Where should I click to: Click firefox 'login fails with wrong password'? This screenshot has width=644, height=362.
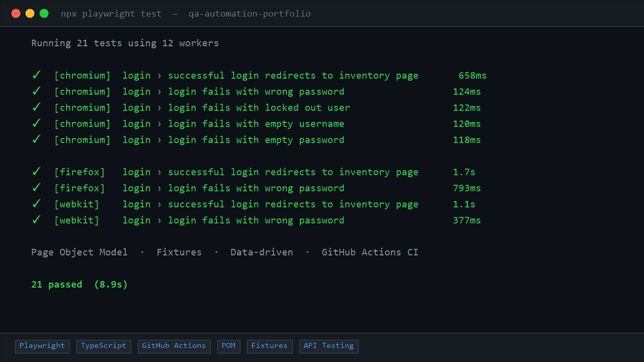click(256, 188)
